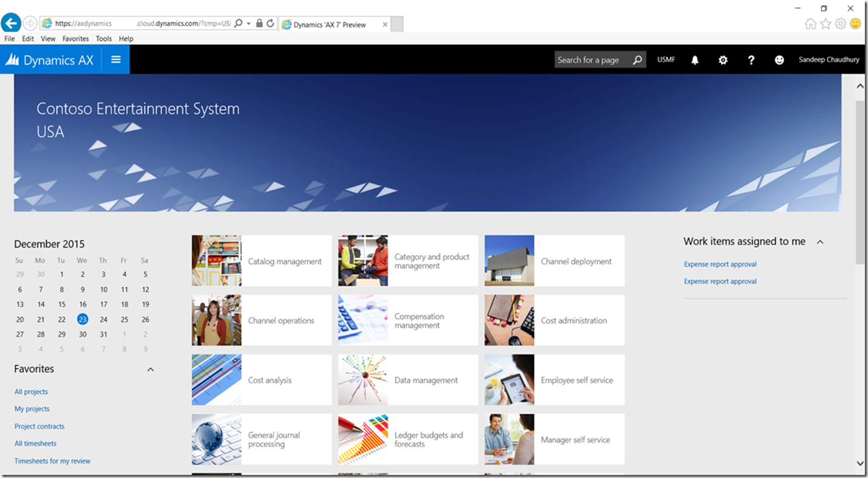This screenshot has width=868, height=478.
Task: Open Category and product management tile
Action: (x=408, y=261)
